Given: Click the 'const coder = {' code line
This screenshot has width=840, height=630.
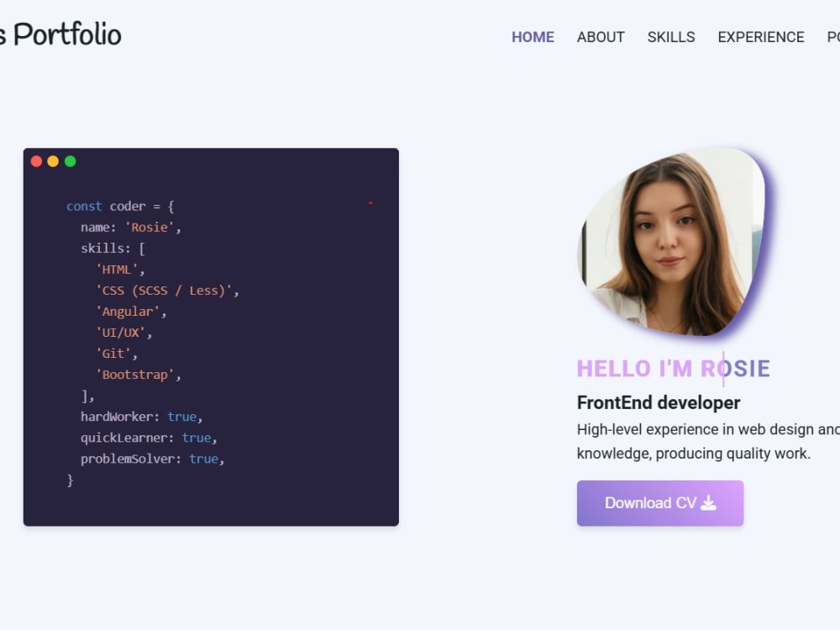Looking at the screenshot, I should (x=120, y=207).
